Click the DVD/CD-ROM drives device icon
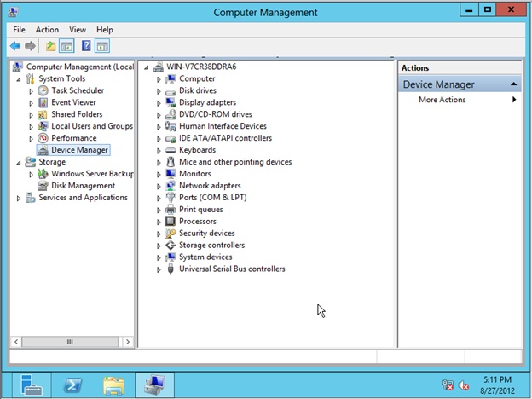This screenshot has width=532, height=399. click(x=171, y=114)
